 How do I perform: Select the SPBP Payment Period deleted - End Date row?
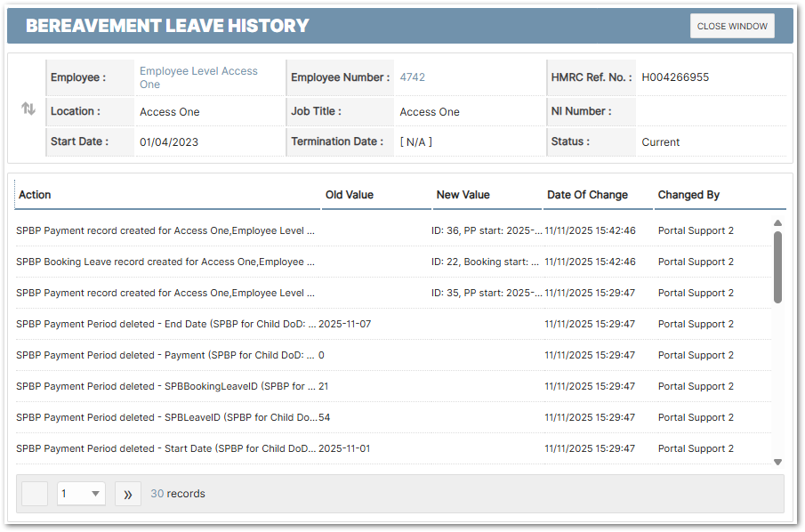[x=165, y=324]
